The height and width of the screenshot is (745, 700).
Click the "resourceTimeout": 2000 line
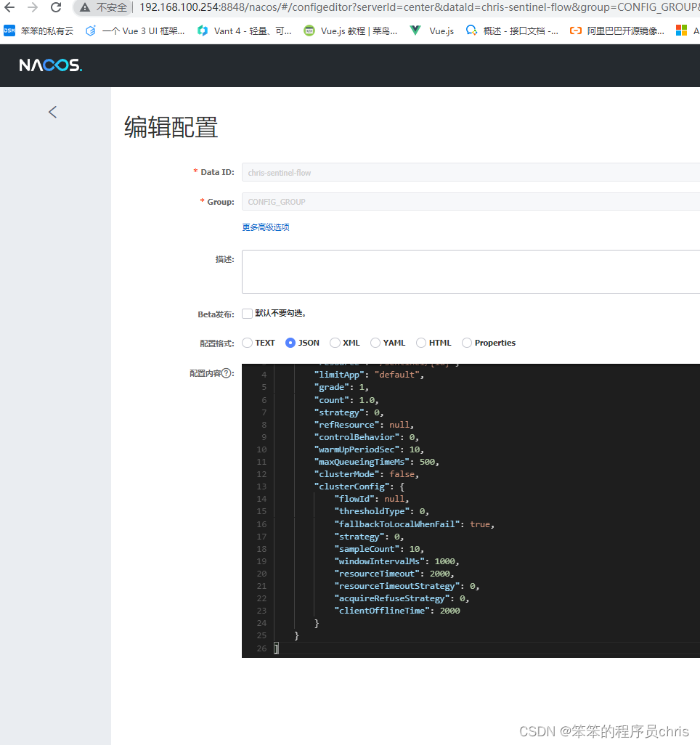coord(394,574)
